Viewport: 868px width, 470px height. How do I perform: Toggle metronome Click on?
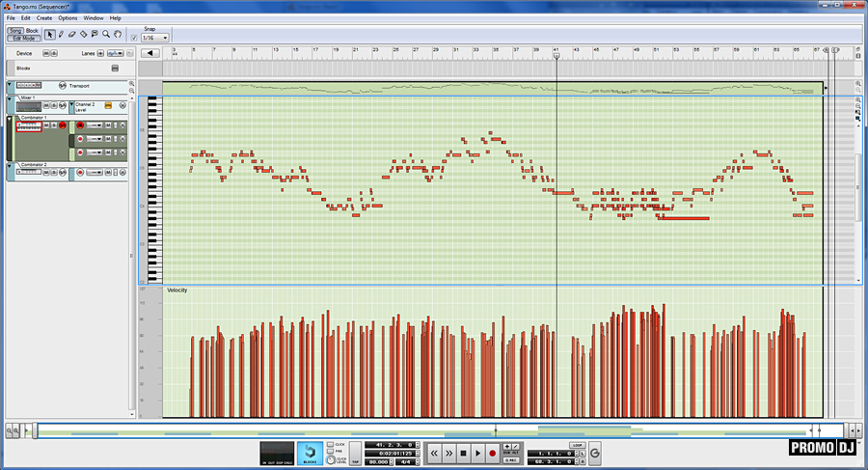[x=331, y=444]
